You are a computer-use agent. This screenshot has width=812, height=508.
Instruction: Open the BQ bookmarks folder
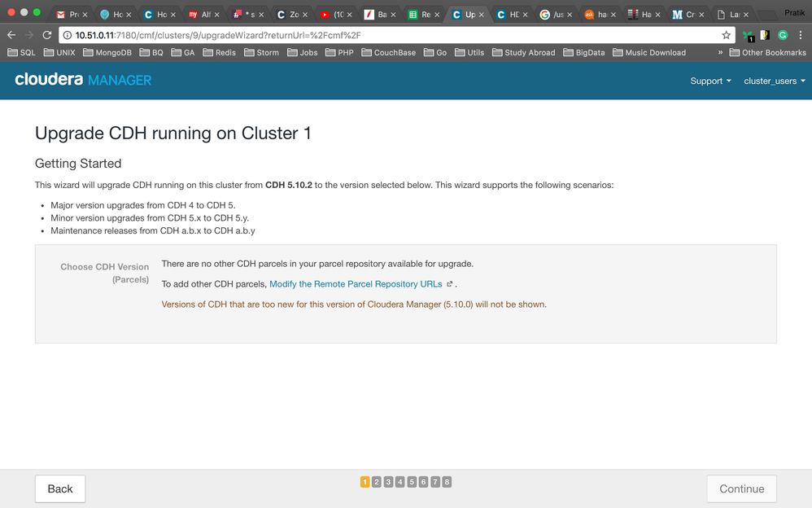point(151,52)
